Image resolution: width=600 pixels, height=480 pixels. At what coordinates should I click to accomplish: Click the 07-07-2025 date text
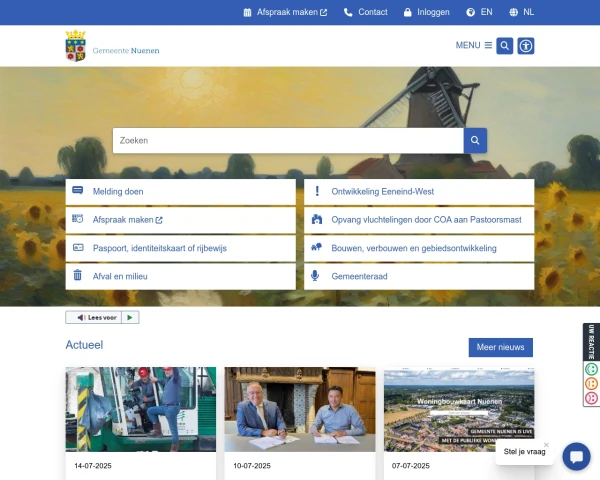pyautogui.click(x=411, y=466)
